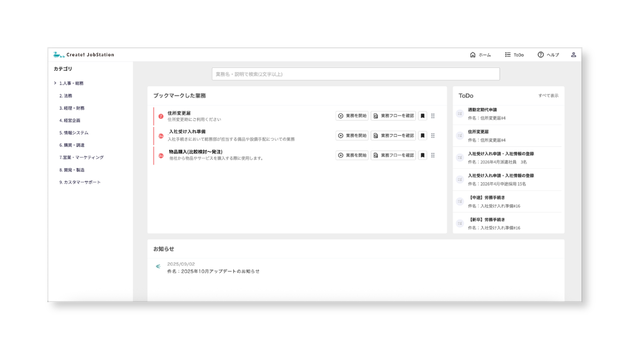640x360 pixels.
Task: Toggle bookmark on the 住所変更届 row
Action: point(422,116)
